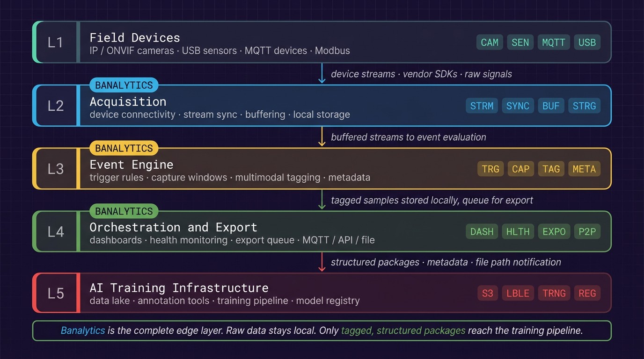This screenshot has width=644, height=359.
Task: Select the LBLE tag chip
Action: coord(518,293)
